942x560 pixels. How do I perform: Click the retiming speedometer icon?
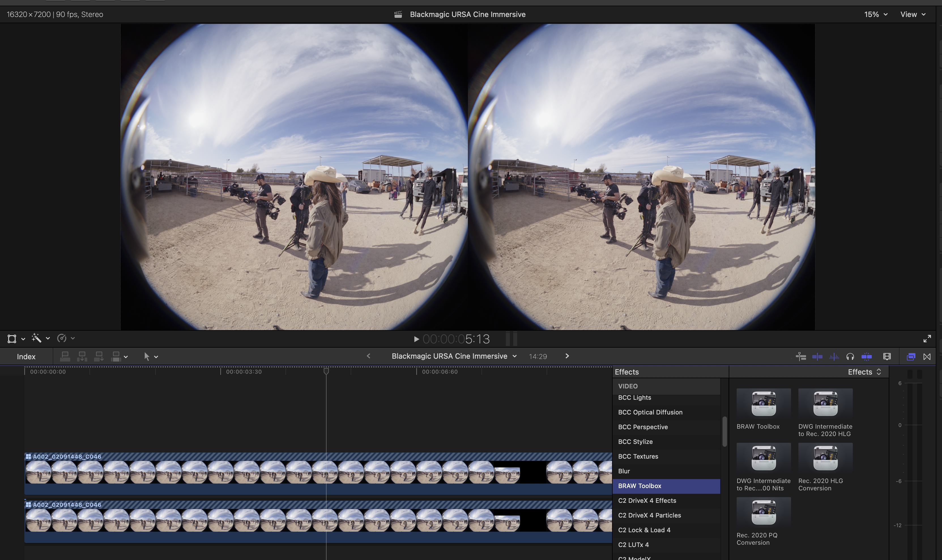[61, 338]
